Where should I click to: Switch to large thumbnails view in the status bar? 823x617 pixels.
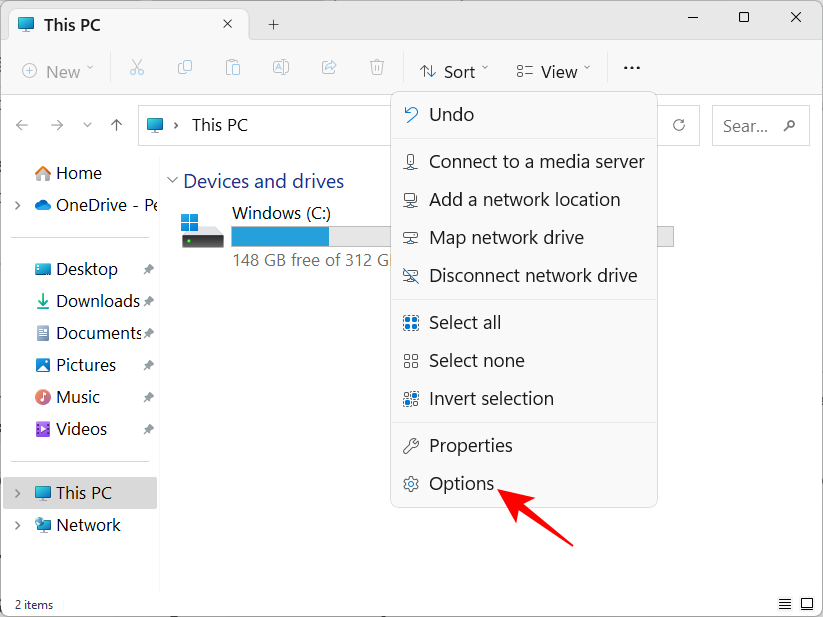coord(807,604)
